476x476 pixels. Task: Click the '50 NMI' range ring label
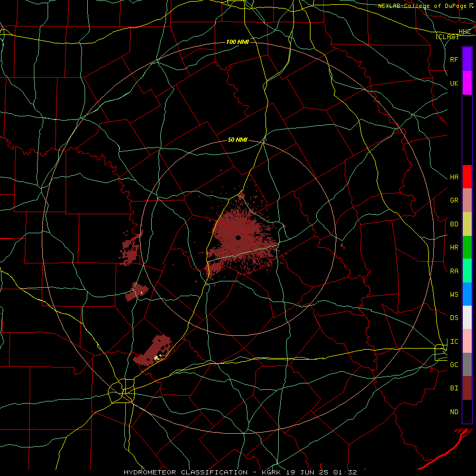[x=237, y=140]
